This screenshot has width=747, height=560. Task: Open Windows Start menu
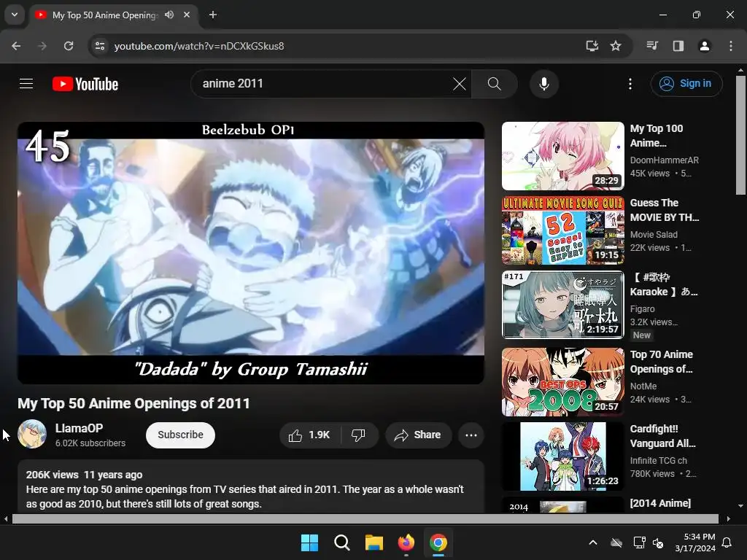309,542
